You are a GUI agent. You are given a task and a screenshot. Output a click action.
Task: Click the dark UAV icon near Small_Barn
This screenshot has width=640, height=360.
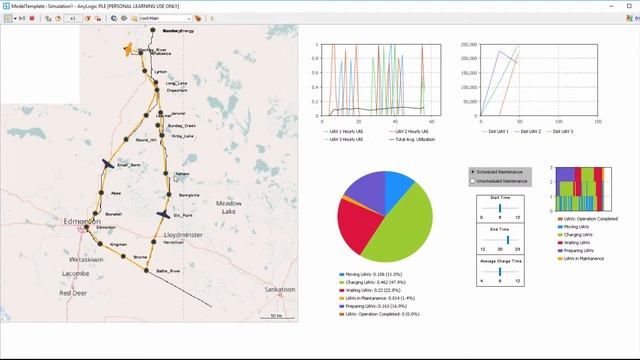tap(108, 164)
